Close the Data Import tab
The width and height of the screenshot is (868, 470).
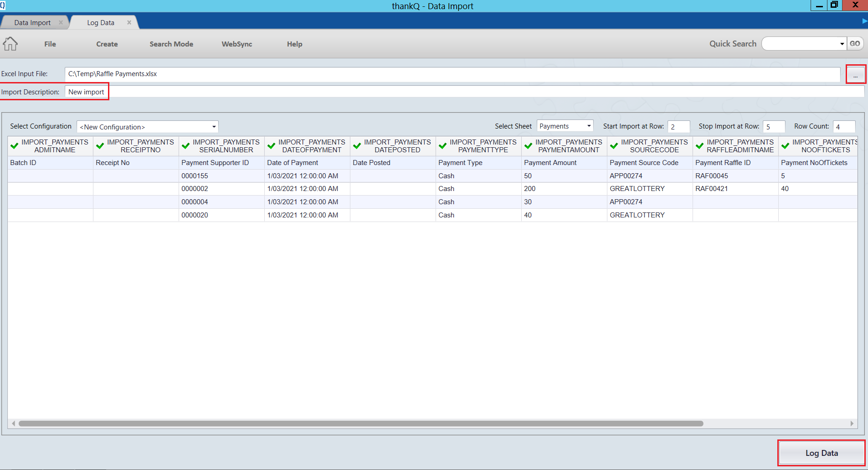[61, 22]
